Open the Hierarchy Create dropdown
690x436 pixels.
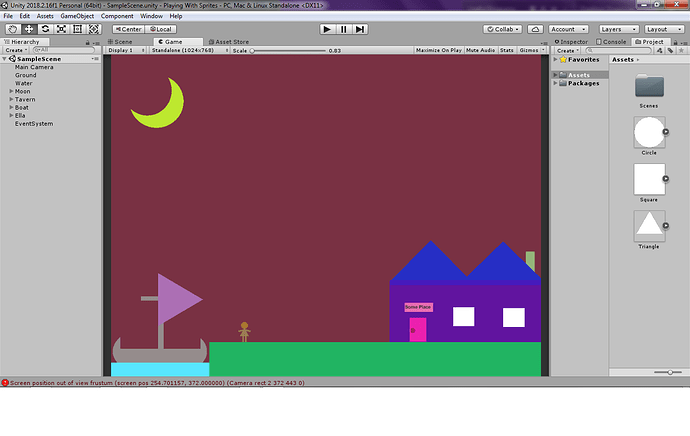click(x=16, y=50)
